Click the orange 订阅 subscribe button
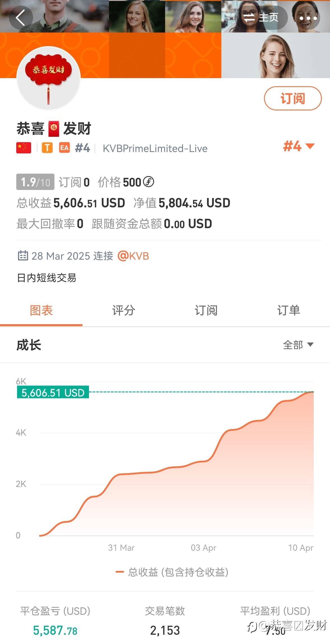This screenshot has width=330, height=644. click(293, 98)
